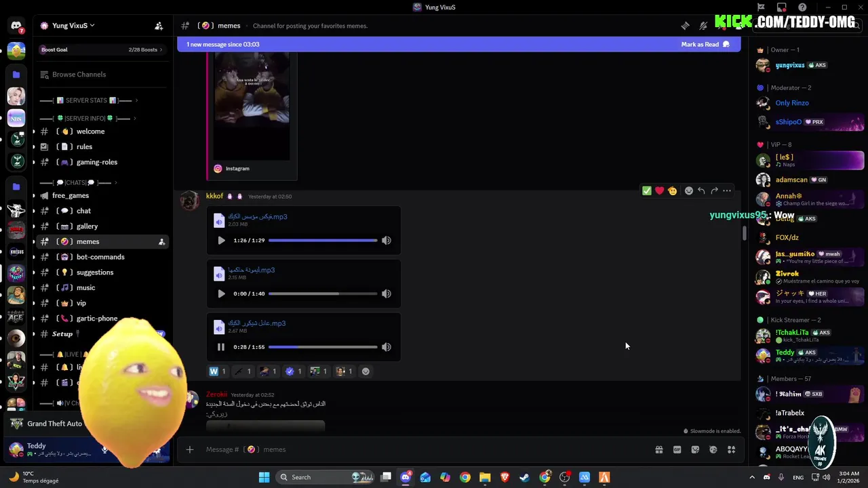This screenshot has width=868, height=488.
Task: Open the emoji picker in message bar
Action: (x=713, y=449)
